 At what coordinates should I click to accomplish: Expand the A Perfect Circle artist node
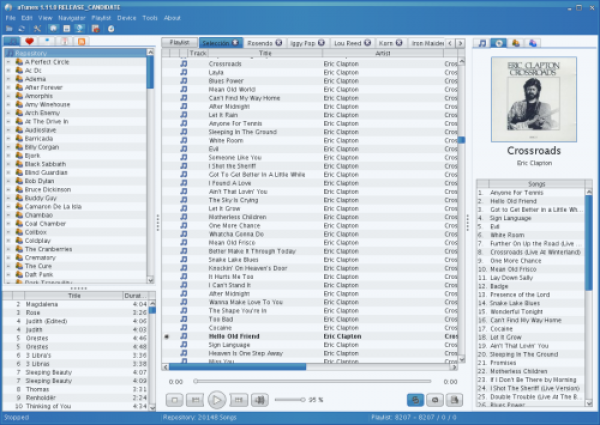[8, 61]
